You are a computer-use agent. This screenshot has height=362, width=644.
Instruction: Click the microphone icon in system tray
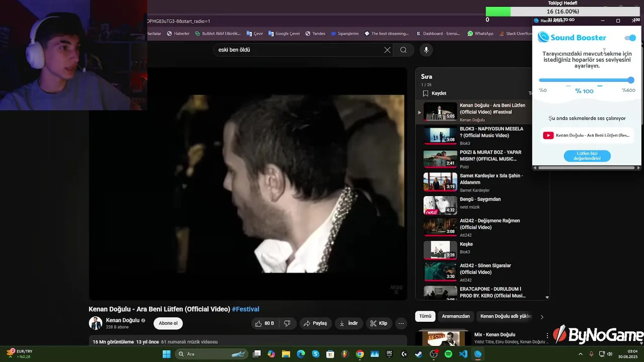[x=591, y=354]
